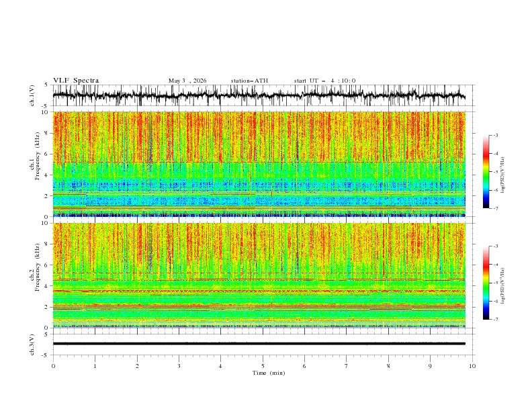Click the Time (min) axis label
Screen dimensions: 532x411
269,373
